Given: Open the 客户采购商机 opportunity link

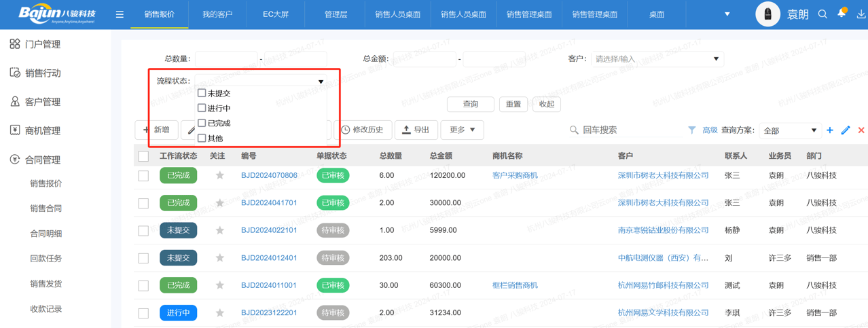Looking at the screenshot, I should [515, 175].
